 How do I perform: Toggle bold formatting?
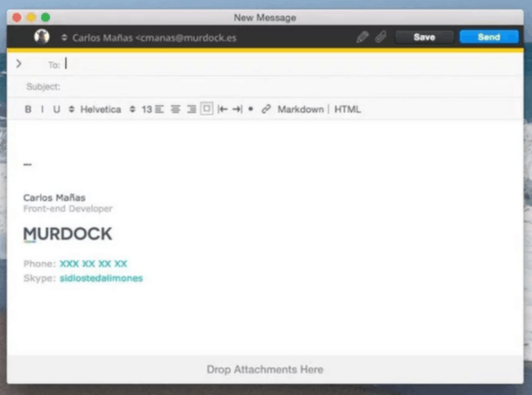[29, 109]
